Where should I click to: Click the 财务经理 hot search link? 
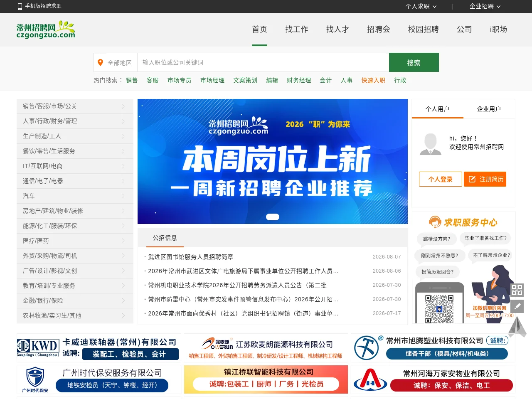[299, 80]
